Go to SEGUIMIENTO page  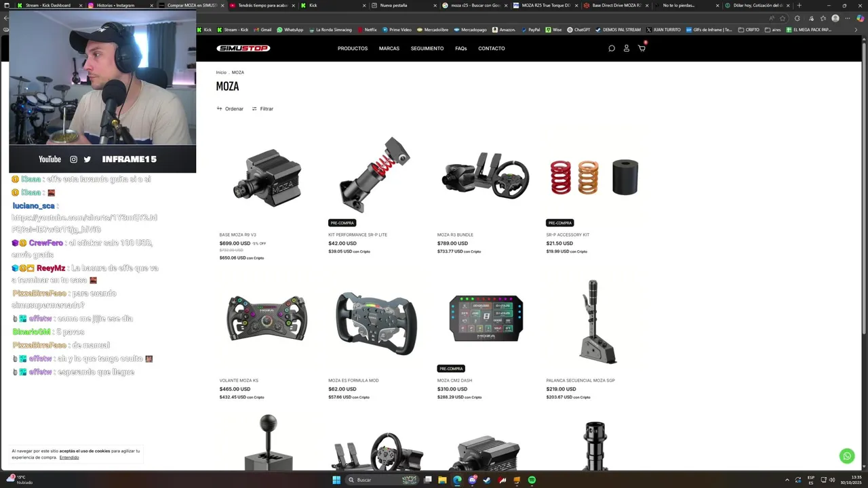point(427,48)
